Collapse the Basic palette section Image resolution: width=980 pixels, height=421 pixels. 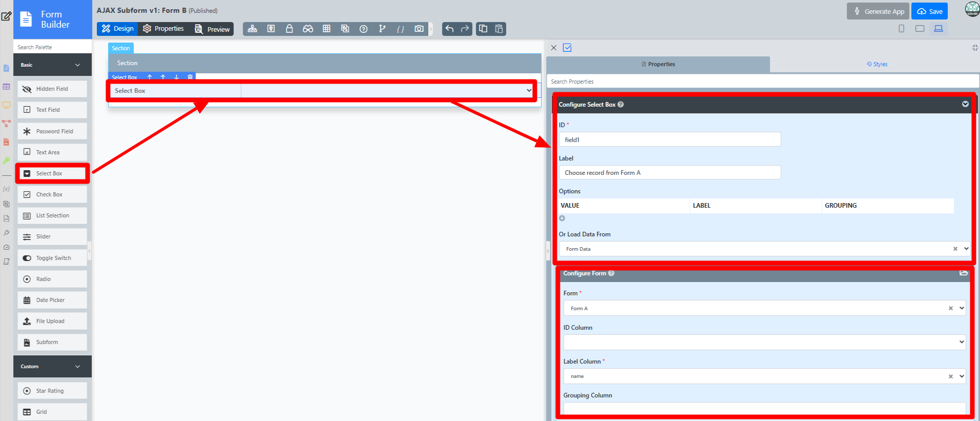[78, 65]
